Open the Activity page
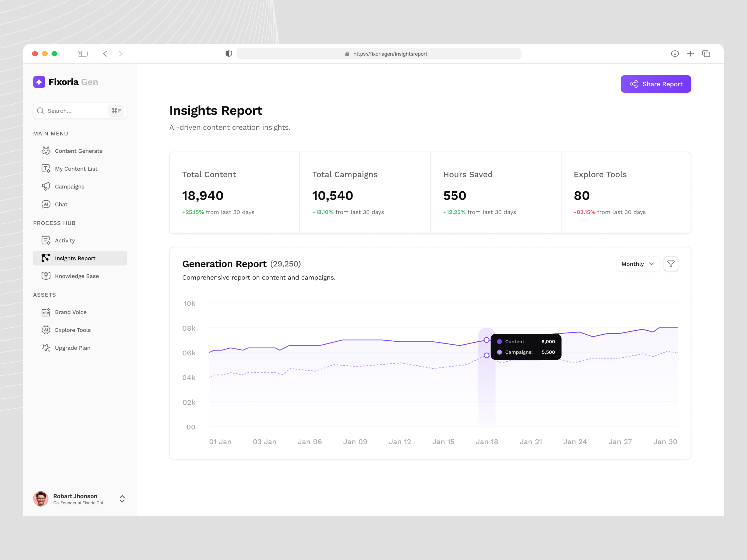Screen dimensions: 747x560 click(65, 240)
